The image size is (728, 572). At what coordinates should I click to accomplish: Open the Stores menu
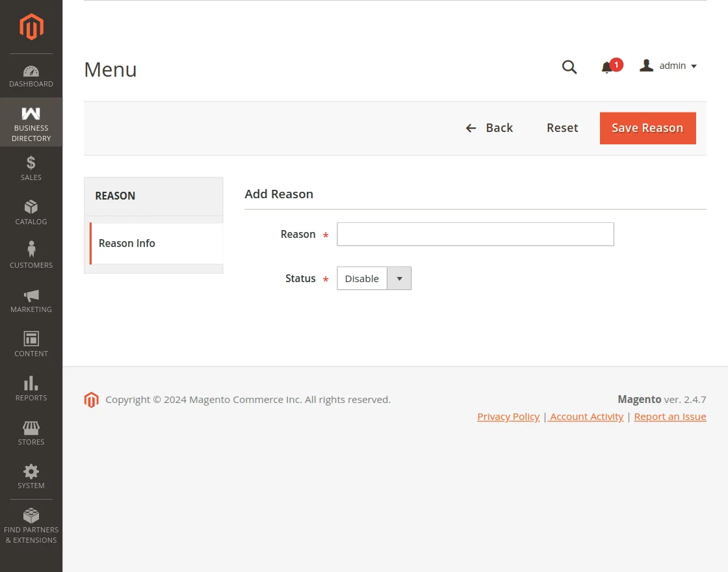31,433
